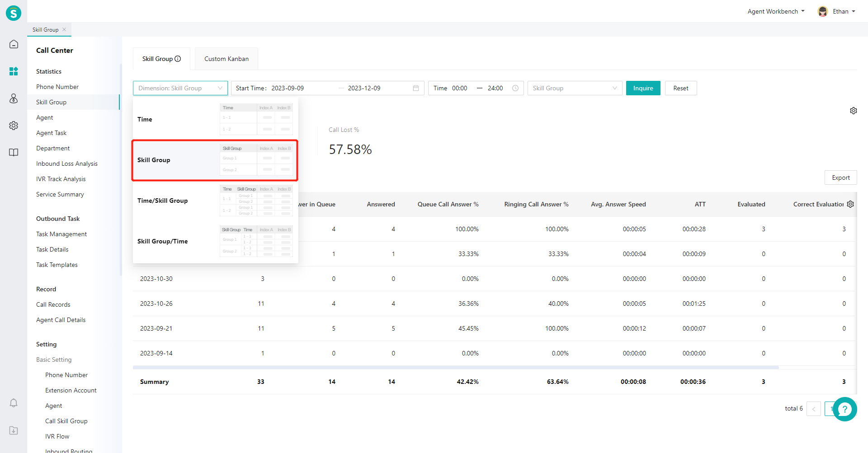Open the user contacts icon in sidebar
This screenshot has width=868, height=453.
14,98
